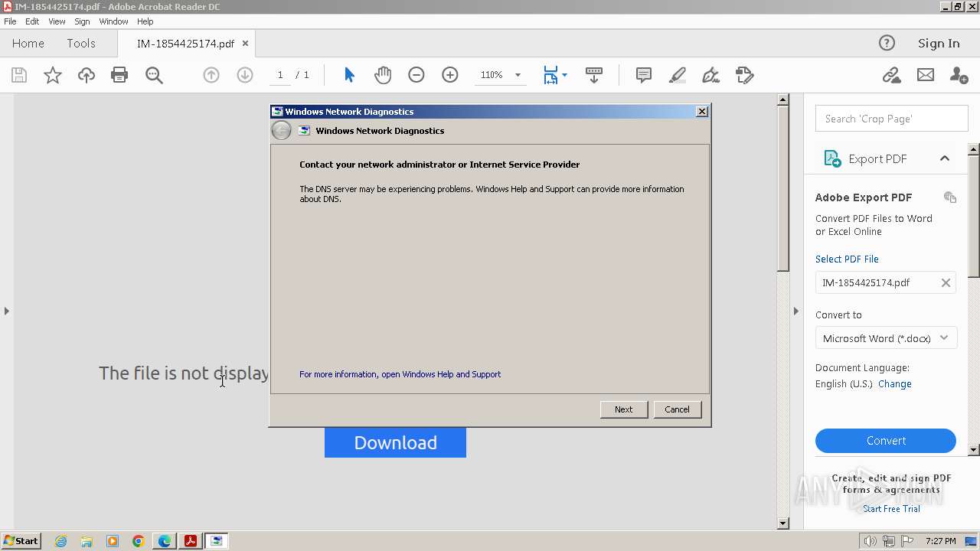Activate the Selection arrow tool
The height and width of the screenshot is (551, 980).
coord(349,75)
